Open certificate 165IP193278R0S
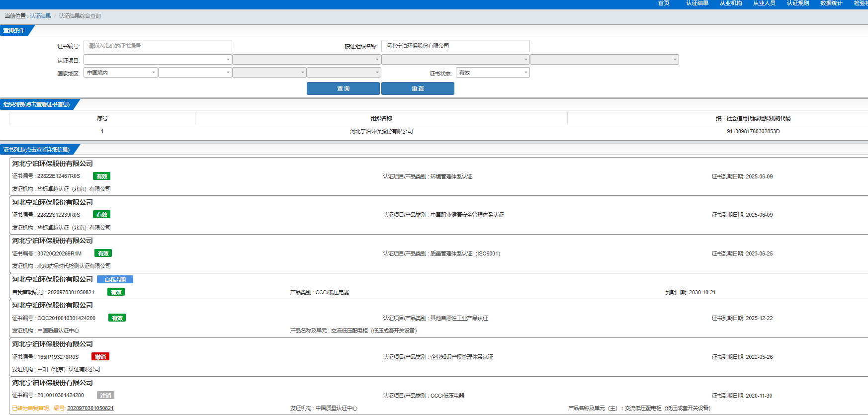 point(58,357)
